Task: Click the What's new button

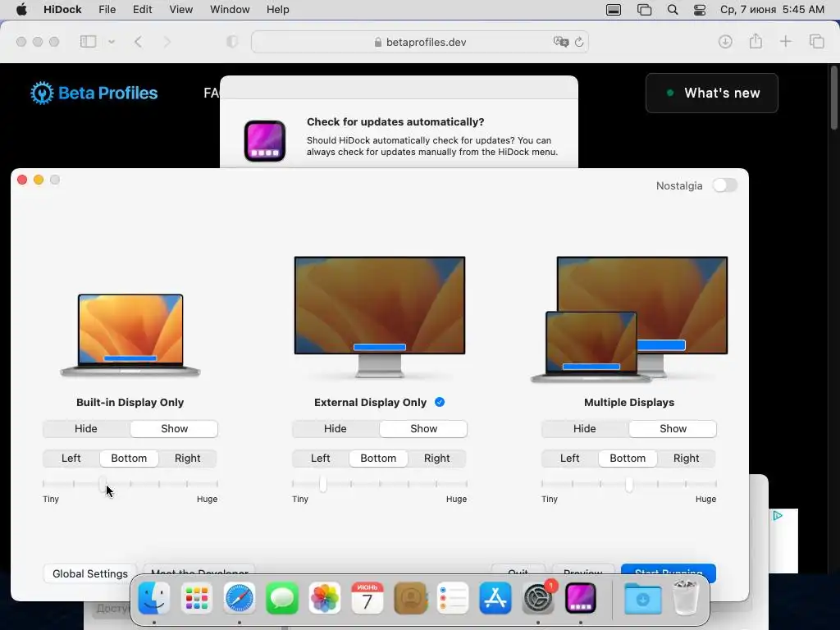Action: click(712, 94)
